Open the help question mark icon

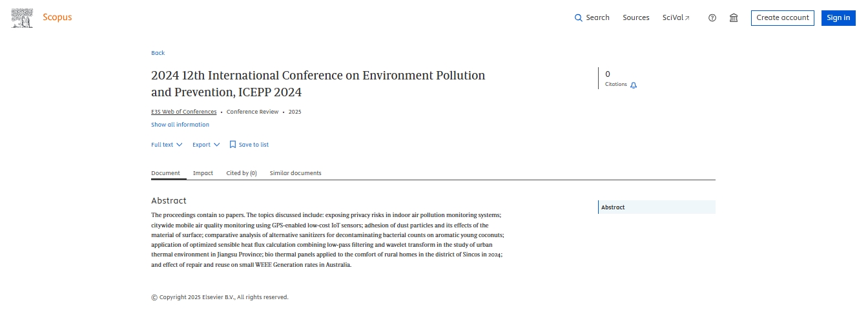[x=712, y=18]
